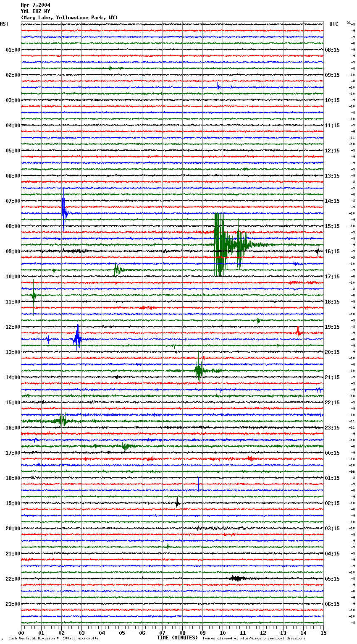357x644 pixels.
Task: Click the green spike below 10:00 at far left
Action: 34,296
